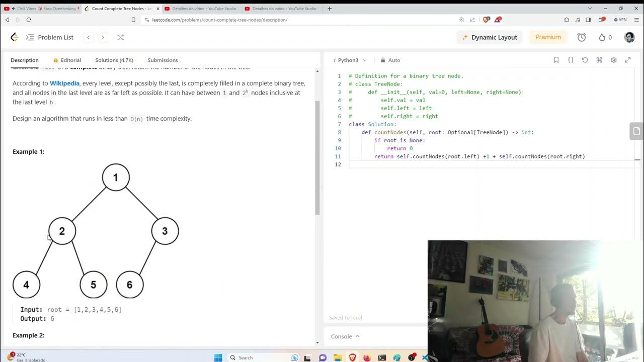Close the Count Complete Tree Nodes tab
This screenshot has width=644, height=362.
[157, 9]
